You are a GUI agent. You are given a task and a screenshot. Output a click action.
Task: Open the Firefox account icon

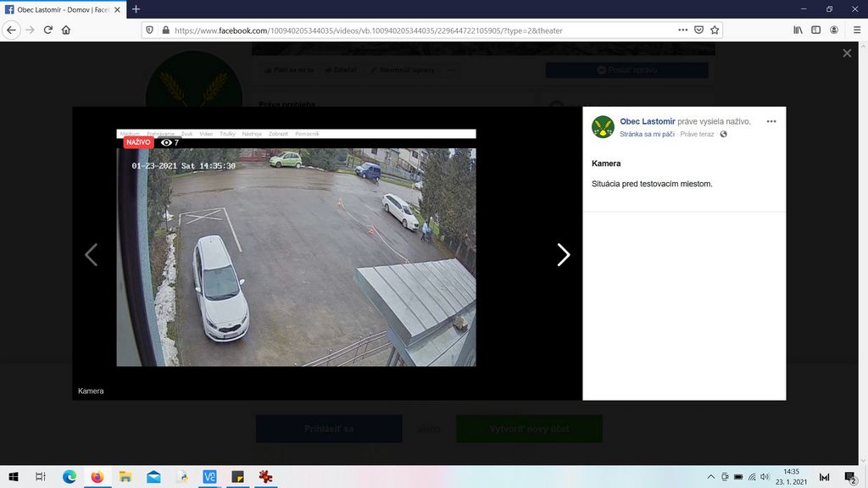pos(834,30)
